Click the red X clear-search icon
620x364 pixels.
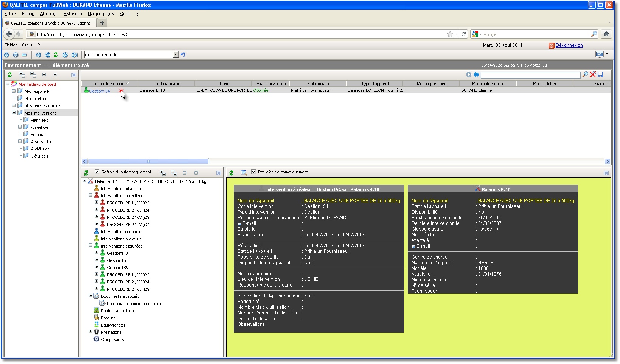pyautogui.click(x=592, y=74)
